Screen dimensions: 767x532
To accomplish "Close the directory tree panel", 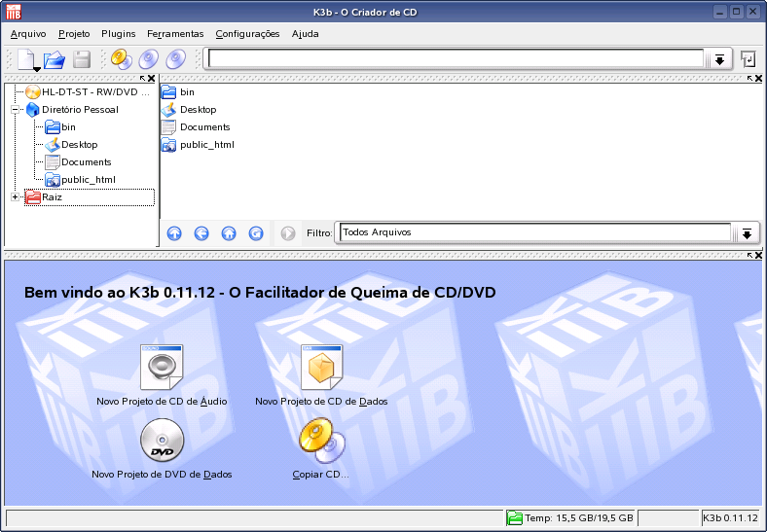I will [151, 78].
